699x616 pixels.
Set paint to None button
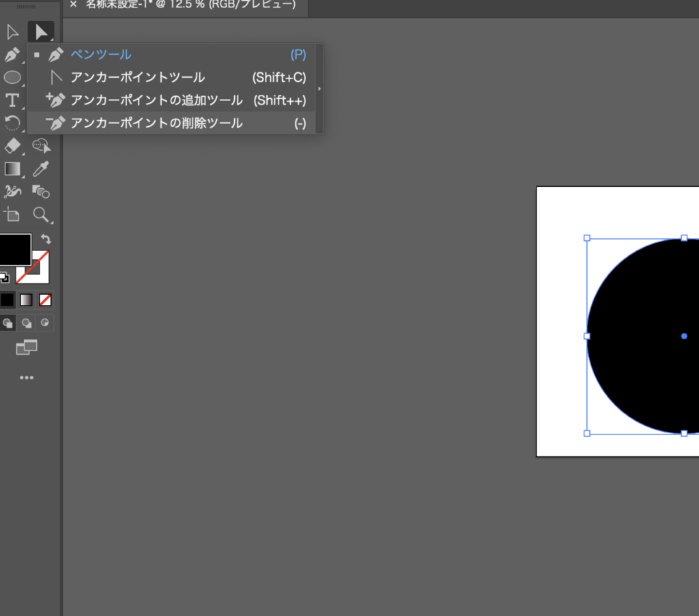coord(45,299)
